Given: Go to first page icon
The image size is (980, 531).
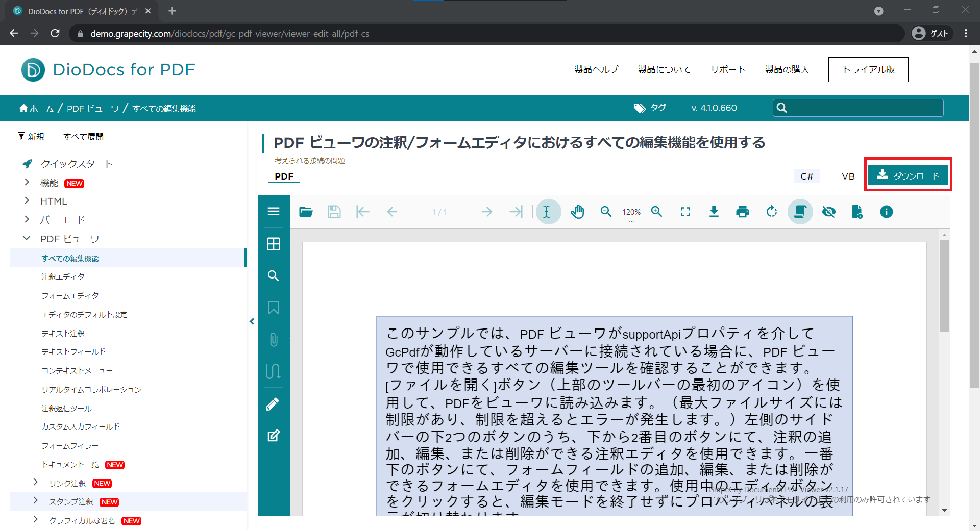Looking at the screenshot, I should (x=362, y=212).
